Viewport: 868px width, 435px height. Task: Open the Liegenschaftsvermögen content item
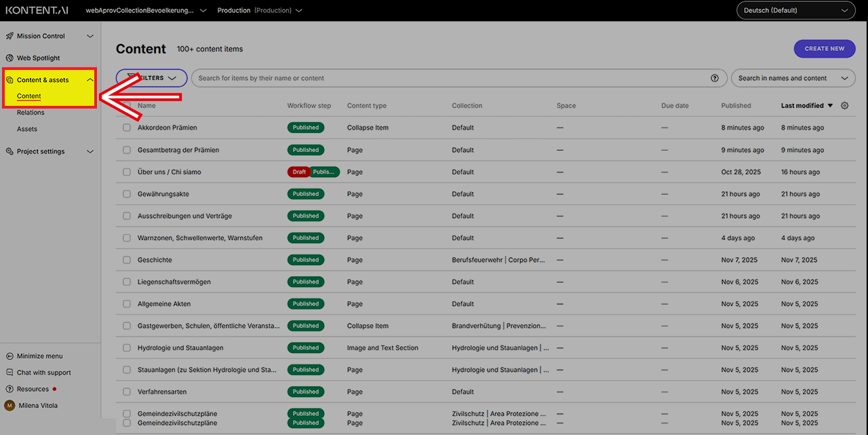click(x=174, y=282)
